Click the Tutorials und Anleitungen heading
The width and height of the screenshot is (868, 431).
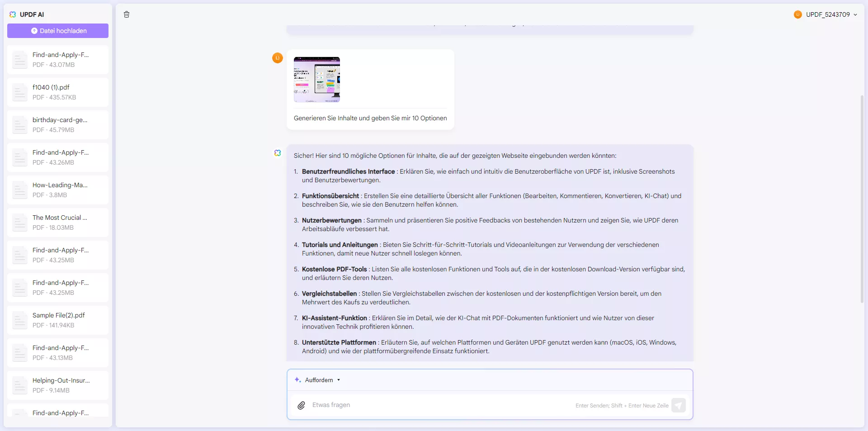pyautogui.click(x=340, y=245)
